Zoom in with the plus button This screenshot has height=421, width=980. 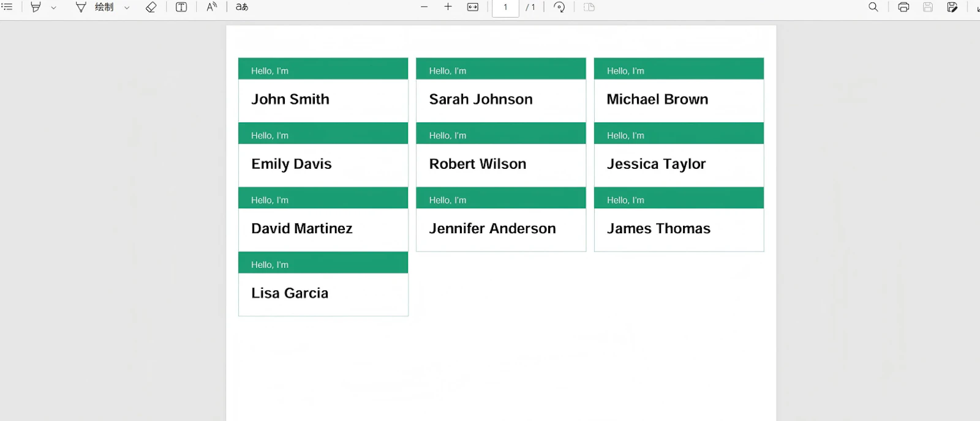tap(448, 7)
